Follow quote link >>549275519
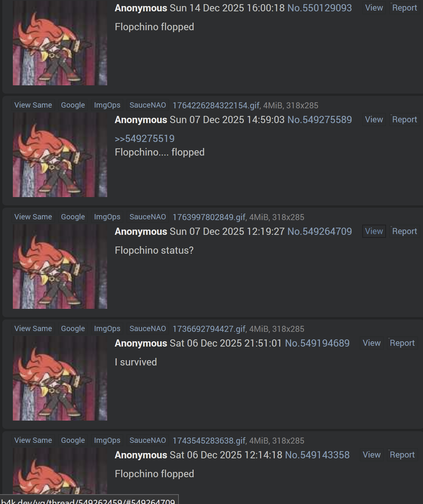The height and width of the screenshot is (504, 423). click(145, 139)
